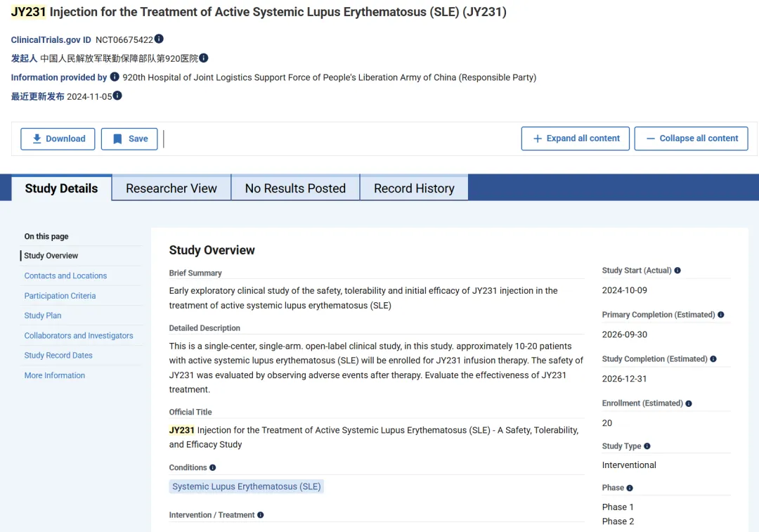Click info icon after 2024-11-05 update date

pos(117,96)
